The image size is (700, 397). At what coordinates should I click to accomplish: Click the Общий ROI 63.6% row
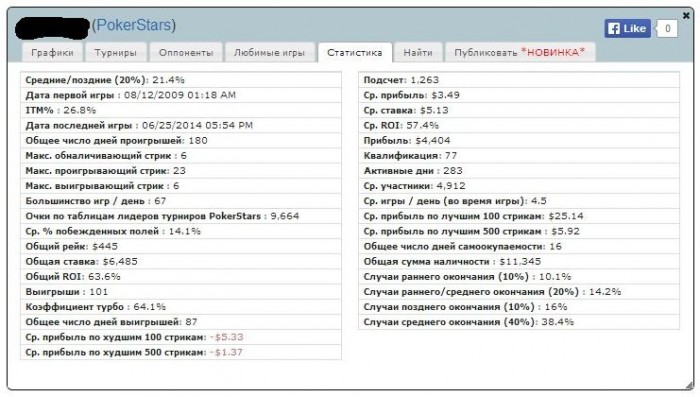pyautogui.click(x=181, y=277)
